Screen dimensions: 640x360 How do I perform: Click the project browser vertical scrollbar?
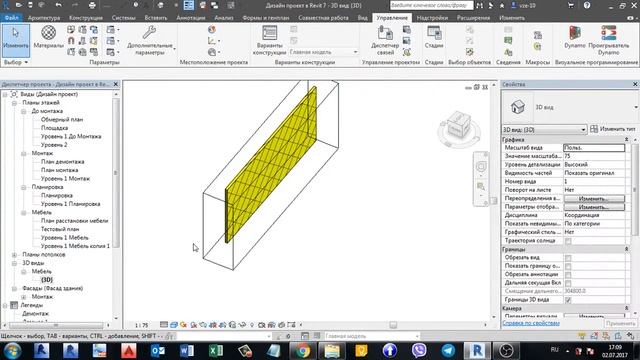[116, 172]
